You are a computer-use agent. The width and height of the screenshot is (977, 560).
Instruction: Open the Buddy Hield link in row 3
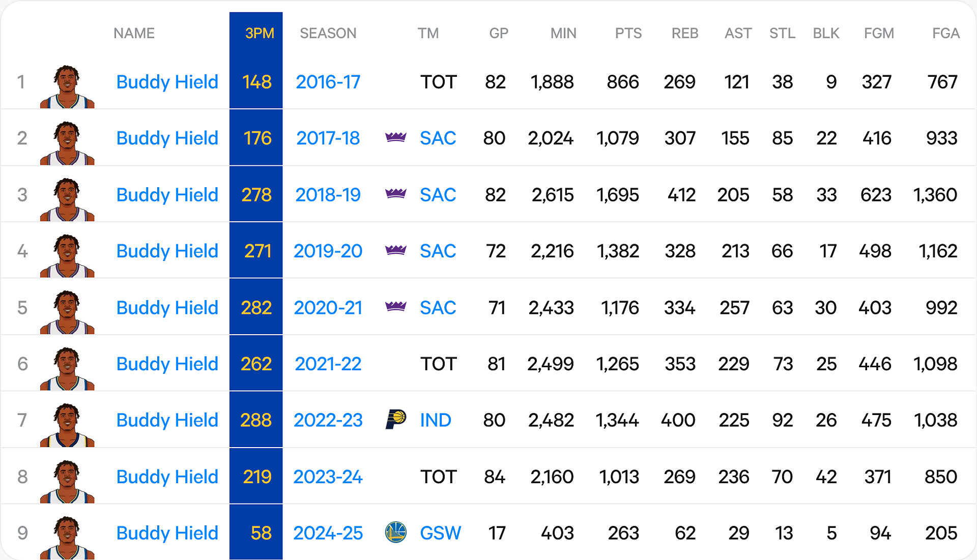point(167,195)
